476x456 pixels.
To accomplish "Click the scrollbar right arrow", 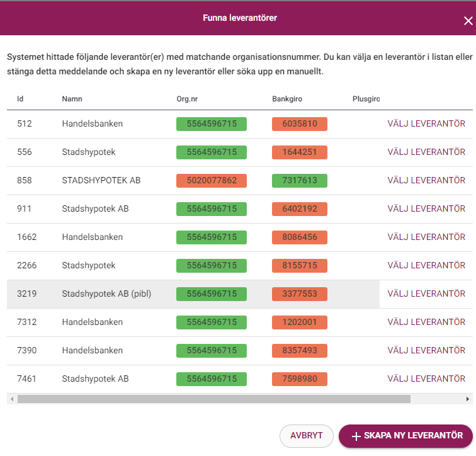I will tap(468, 399).
